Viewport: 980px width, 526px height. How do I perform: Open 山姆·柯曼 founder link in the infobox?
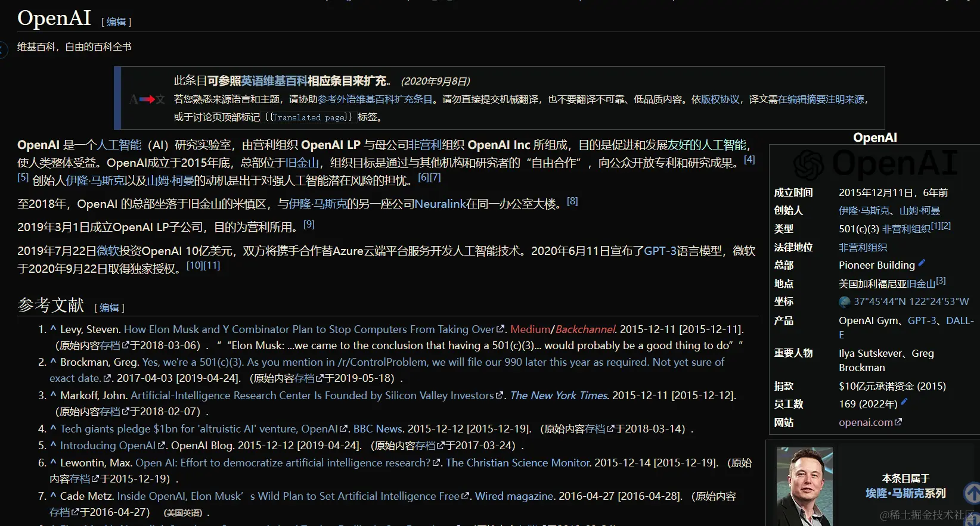(920, 211)
